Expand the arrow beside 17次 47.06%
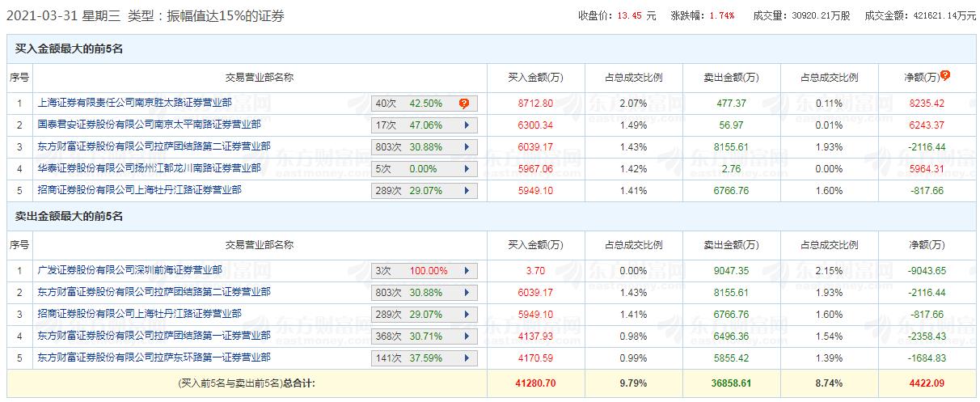 pos(467,125)
